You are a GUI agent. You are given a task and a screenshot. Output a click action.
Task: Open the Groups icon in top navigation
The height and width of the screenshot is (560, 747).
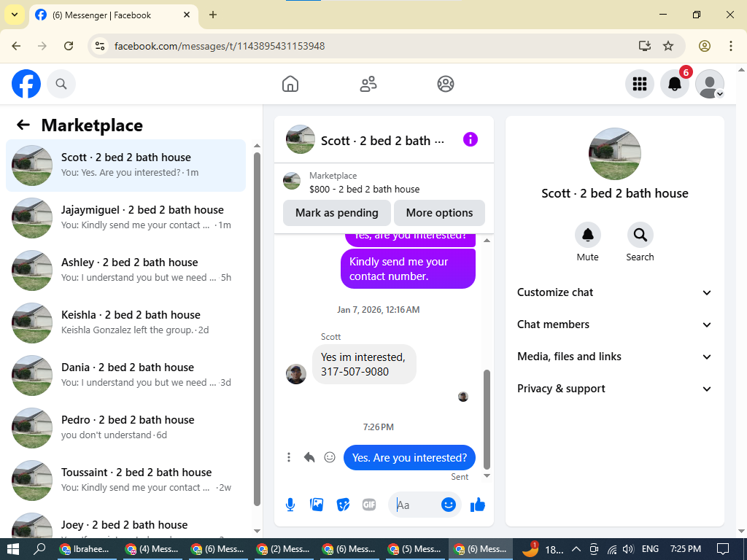pos(446,84)
